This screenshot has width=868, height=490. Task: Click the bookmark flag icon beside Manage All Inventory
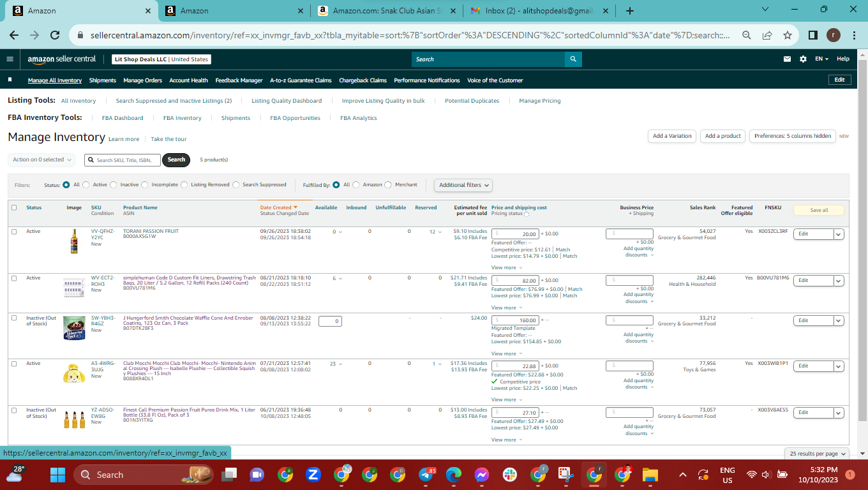[x=10, y=80]
